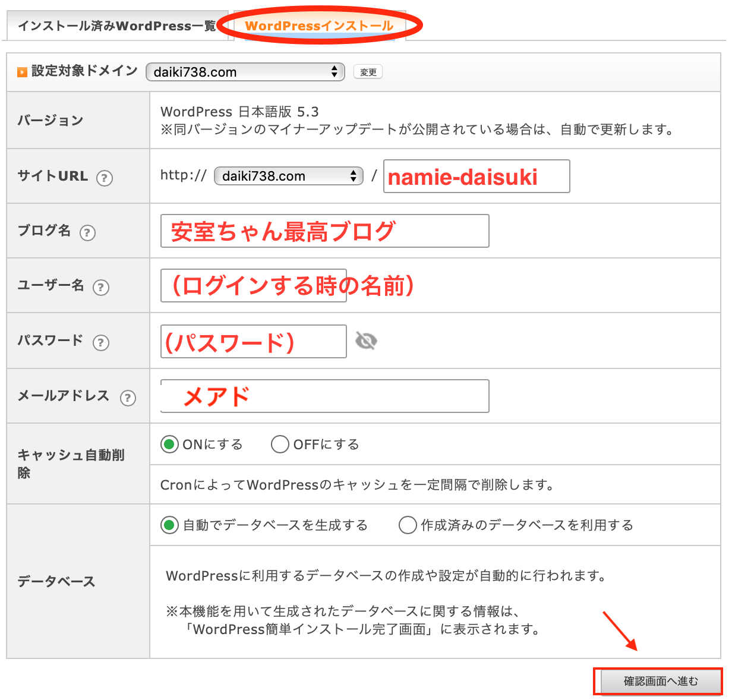732x700 pixels.
Task: Focus the パスワード input field
Action: [x=254, y=341]
